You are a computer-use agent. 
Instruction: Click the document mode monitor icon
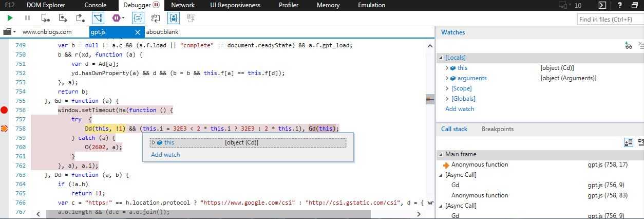tap(563, 5)
